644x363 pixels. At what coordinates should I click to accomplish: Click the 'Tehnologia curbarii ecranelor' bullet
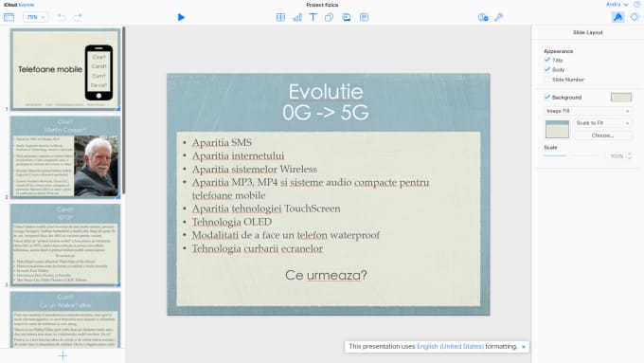pos(257,248)
